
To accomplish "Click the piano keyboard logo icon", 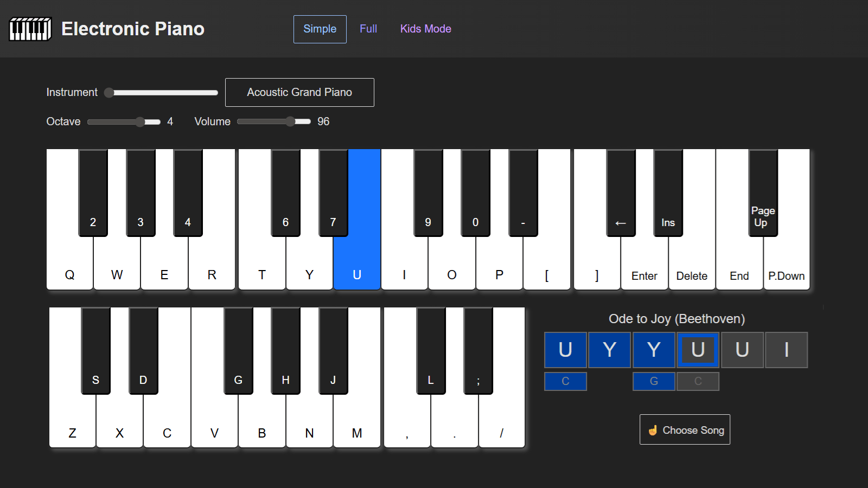I will point(30,29).
